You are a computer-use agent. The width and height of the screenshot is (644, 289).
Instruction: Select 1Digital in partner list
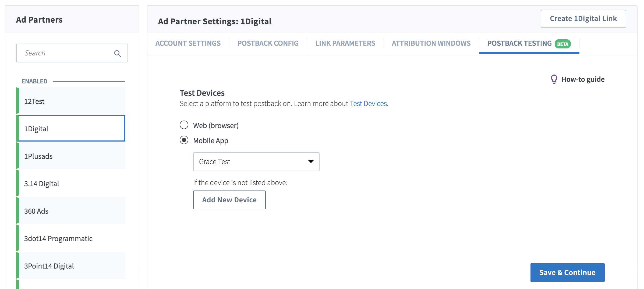pos(71,128)
